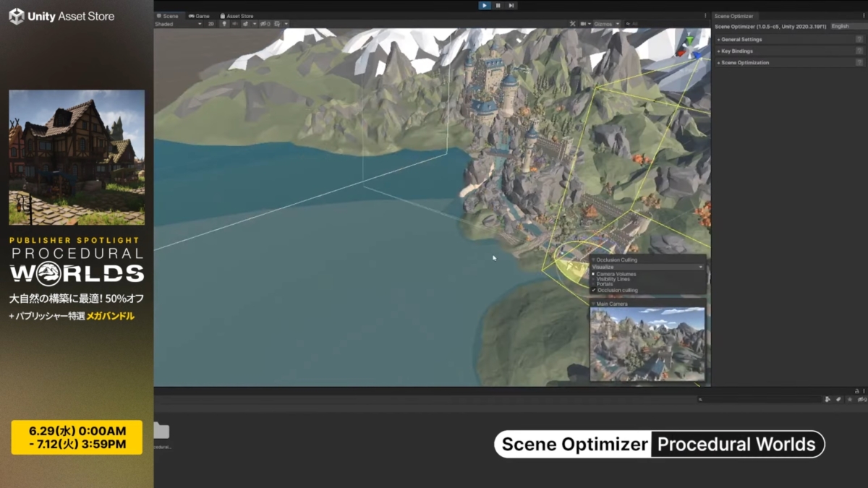Open the grid options dropdown arrow
Screen dimensions: 868x488
(x=286, y=24)
